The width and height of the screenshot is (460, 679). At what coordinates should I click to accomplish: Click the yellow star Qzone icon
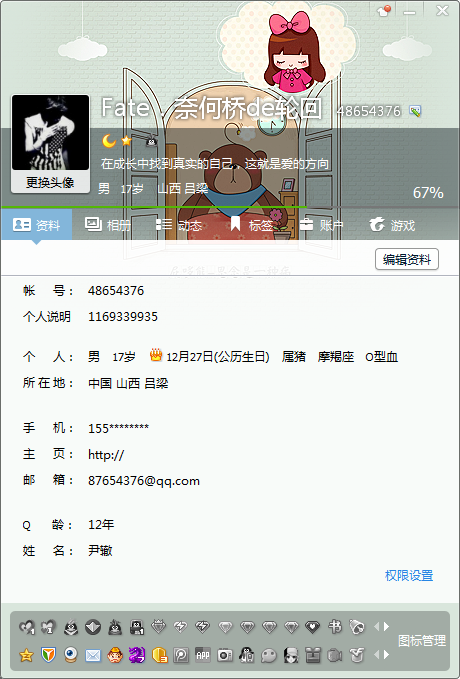(26, 655)
